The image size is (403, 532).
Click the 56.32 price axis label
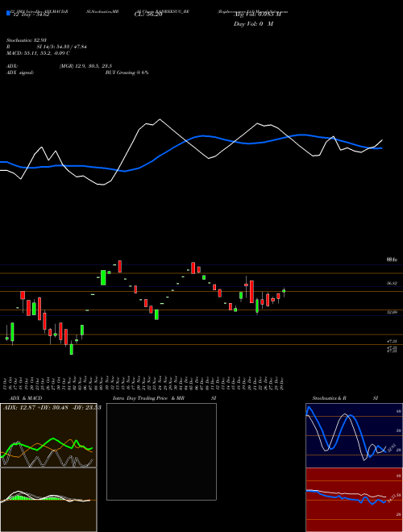coord(393,284)
